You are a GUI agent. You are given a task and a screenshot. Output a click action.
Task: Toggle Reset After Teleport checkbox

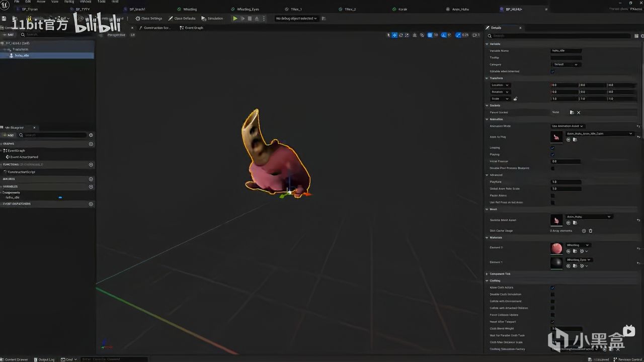pos(552,322)
